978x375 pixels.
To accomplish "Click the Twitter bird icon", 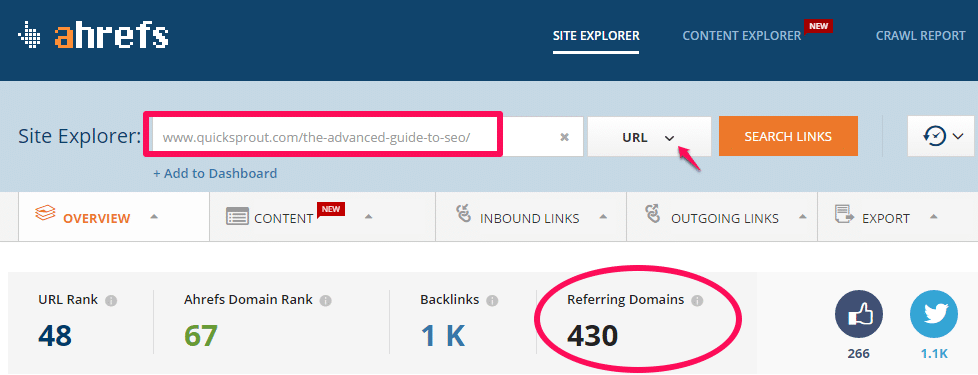I will pyautogui.click(x=934, y=314).
